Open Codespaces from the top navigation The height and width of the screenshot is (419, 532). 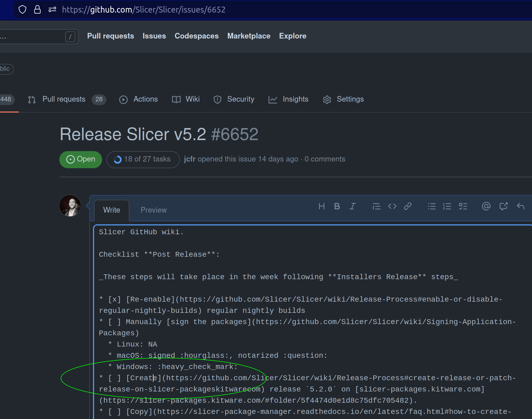click(x=196, y=36)
